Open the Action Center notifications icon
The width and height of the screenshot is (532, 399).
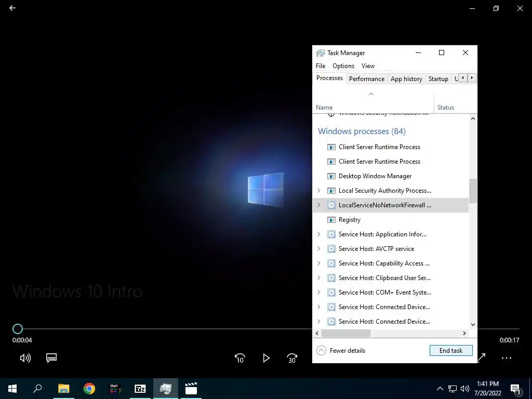coord(515,389)
